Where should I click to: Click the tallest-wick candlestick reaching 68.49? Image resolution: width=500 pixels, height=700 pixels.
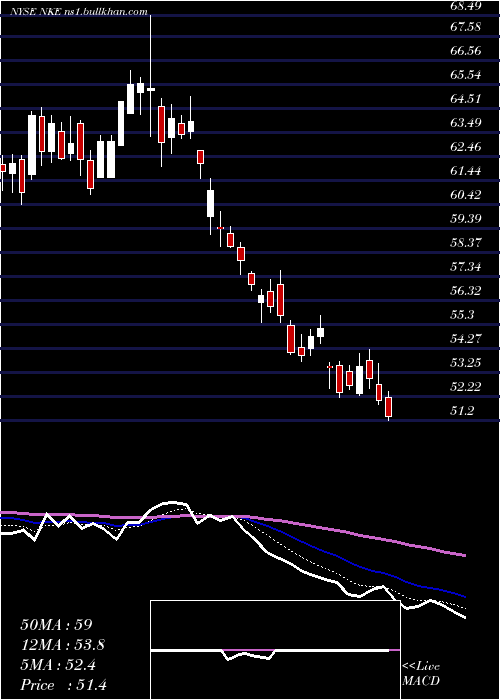pyautogui.click(x=150, y=76)
